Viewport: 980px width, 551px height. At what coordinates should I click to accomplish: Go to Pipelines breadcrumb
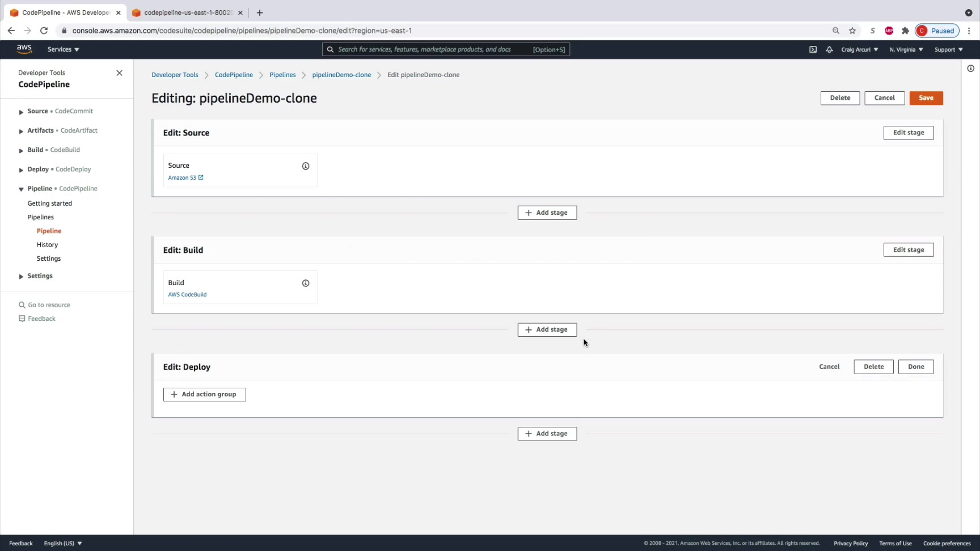point(282,75)
